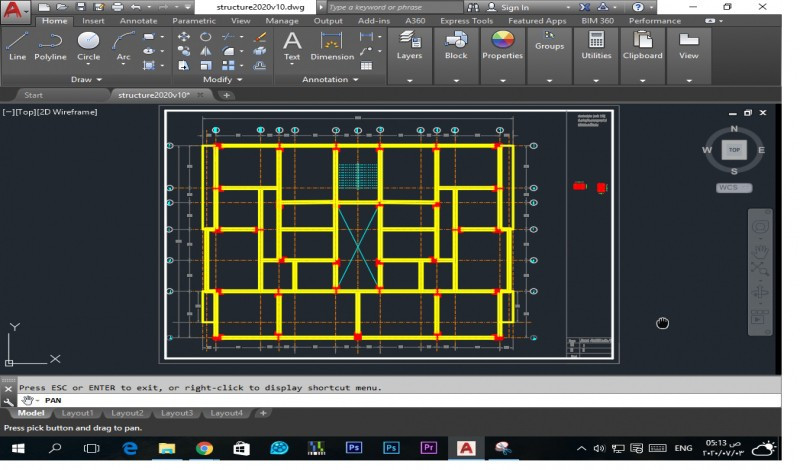Switch to the Annotate ribbon tab
800x470 pixels.
click(138, 21)
